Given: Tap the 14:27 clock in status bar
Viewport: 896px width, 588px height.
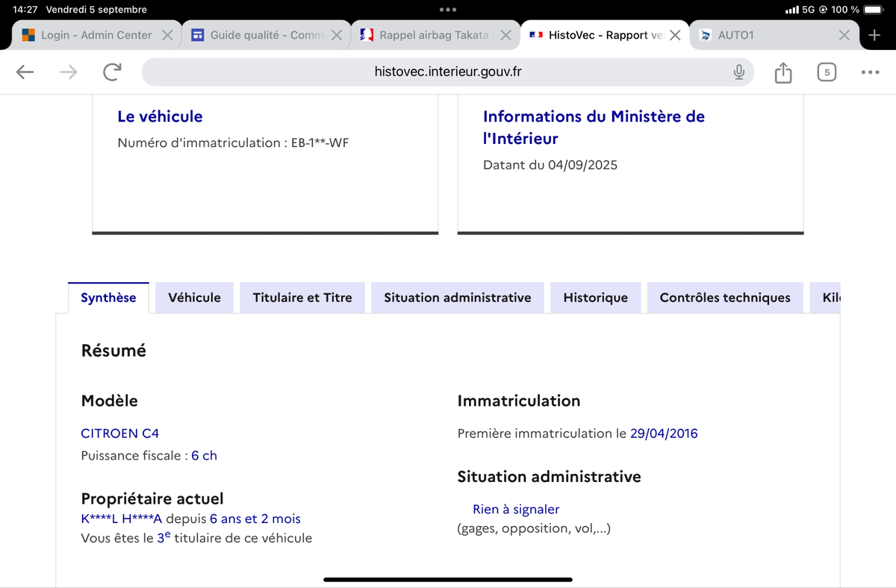Looking at the screenshot, I should point(25,10).
